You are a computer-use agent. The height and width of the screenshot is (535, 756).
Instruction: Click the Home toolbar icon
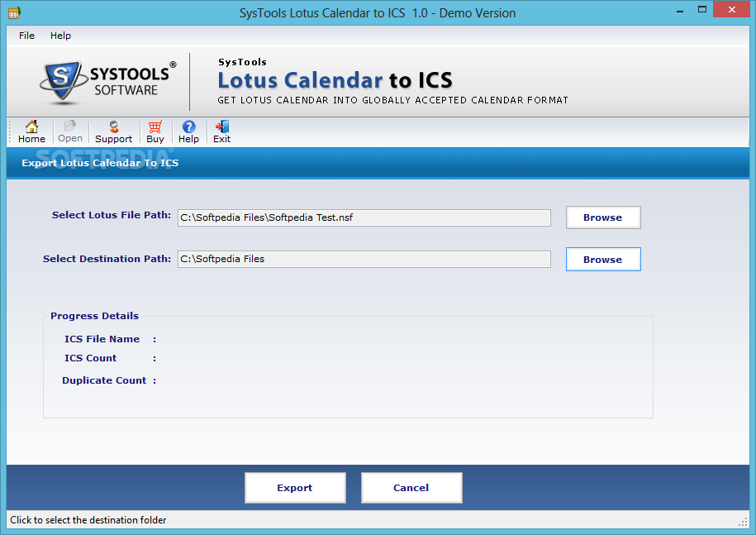point(31,131)
